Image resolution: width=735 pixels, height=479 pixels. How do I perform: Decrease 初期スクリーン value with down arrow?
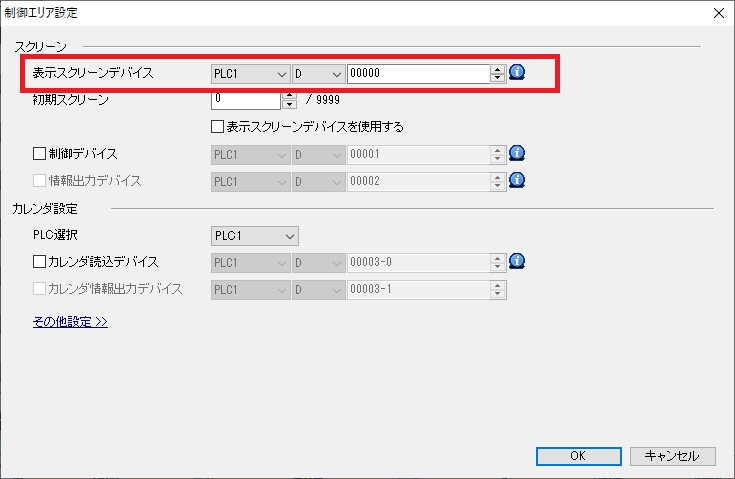pyautogui.click(x=290, y=105)
